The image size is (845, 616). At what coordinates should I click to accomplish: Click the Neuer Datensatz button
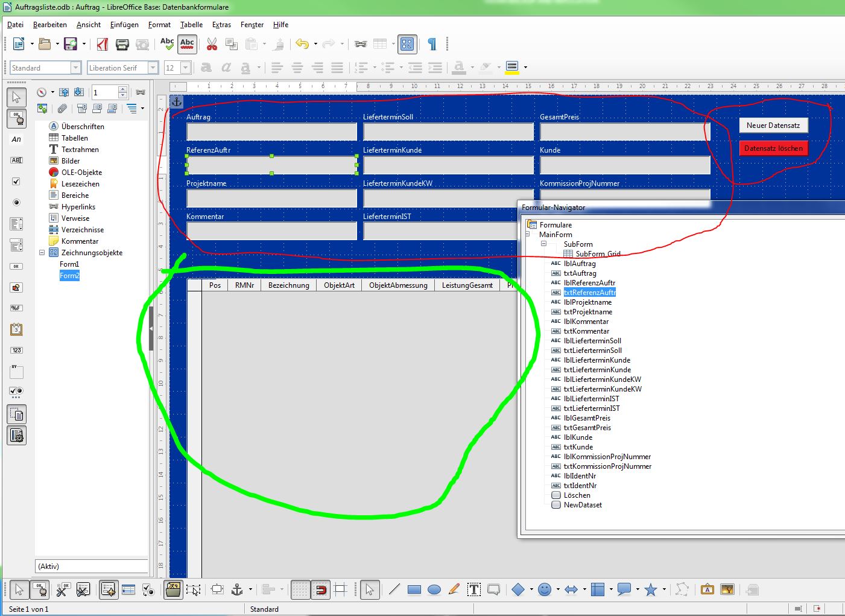click(x=773, y=125)
